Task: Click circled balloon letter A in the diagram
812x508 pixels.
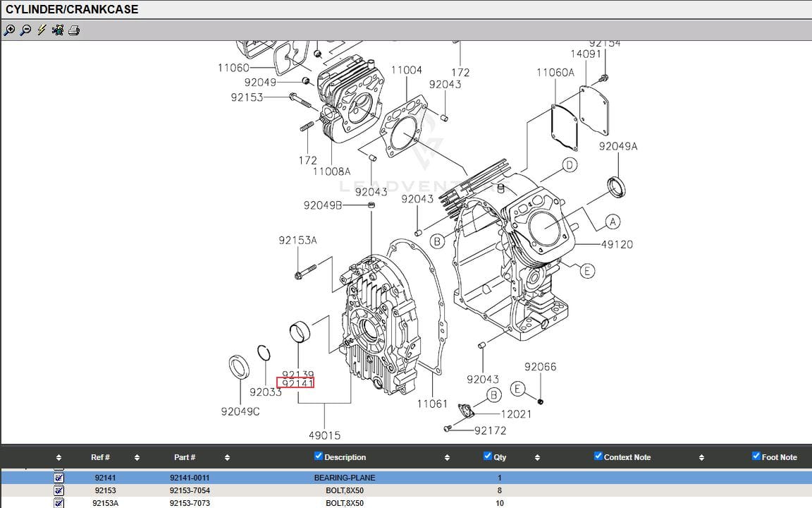Action: [x=613, y=222]
